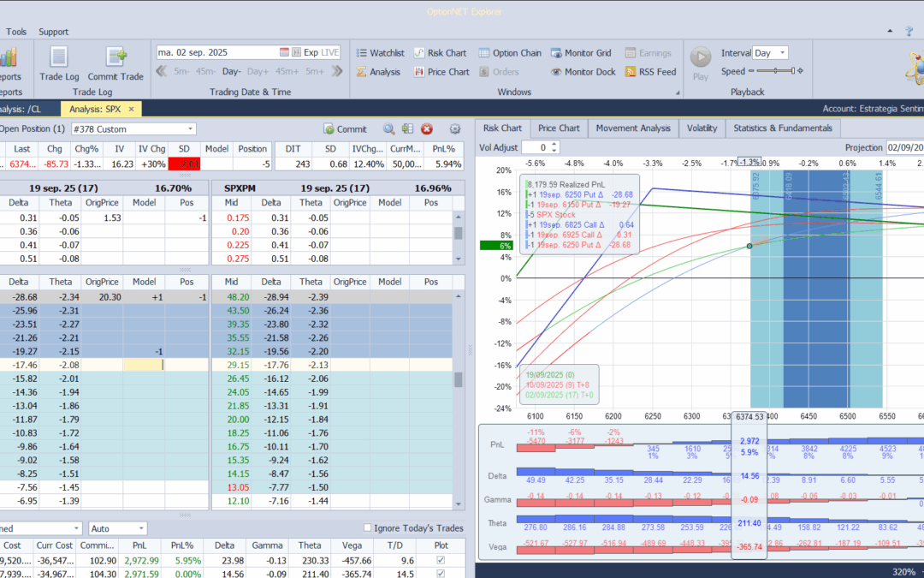
Task: Expand the Windows group dialog launcher
Action: [x=677, y=92]
